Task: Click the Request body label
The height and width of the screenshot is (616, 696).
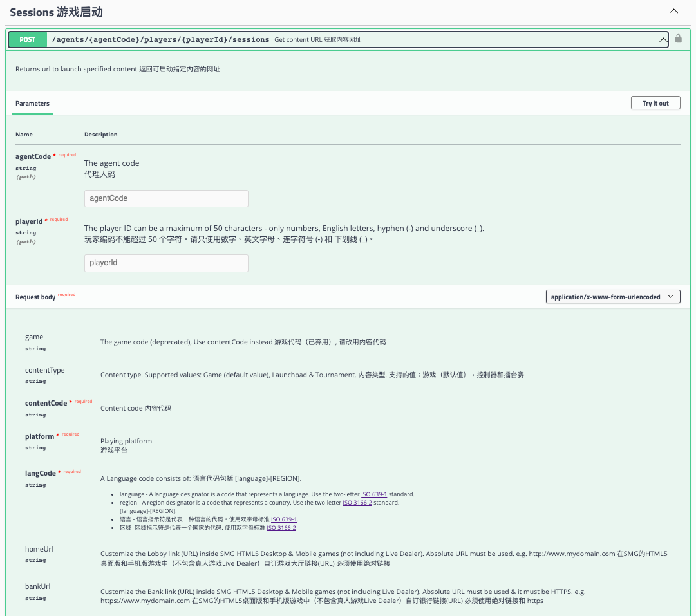Action: tap(35, 297)
